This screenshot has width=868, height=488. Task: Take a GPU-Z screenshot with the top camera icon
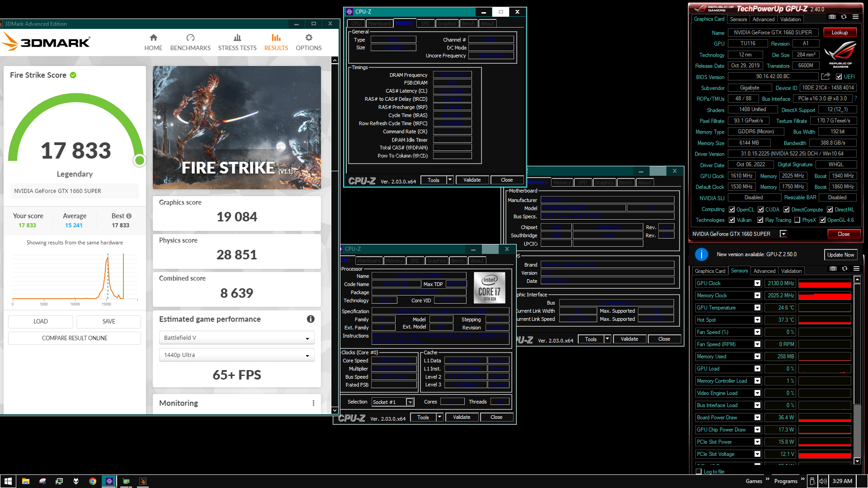(832, 17)
